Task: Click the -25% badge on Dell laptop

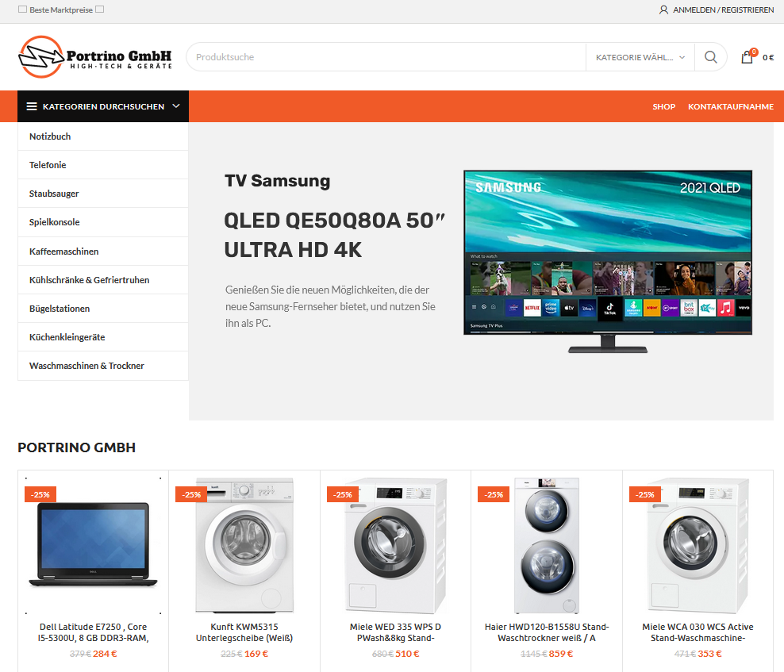Action: [40, 494]
